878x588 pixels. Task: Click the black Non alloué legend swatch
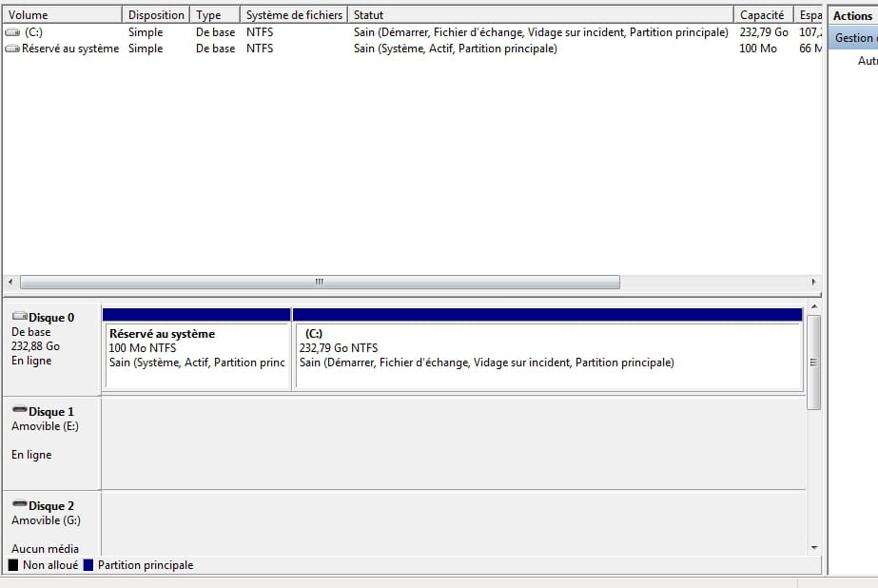(13, 565)
